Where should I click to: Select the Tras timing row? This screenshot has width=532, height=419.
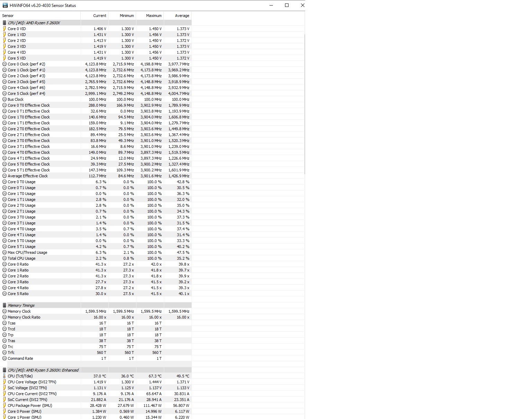point(96,341)
